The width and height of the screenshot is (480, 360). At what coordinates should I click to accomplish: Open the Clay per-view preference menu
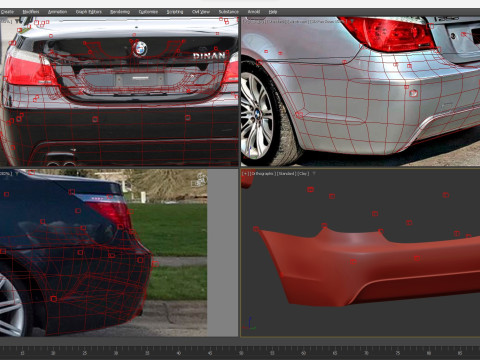[x=303, y=174]
